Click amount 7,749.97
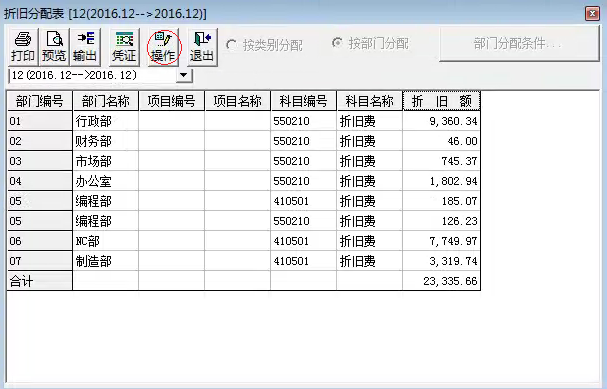607x389 pixels. [442, 241]
